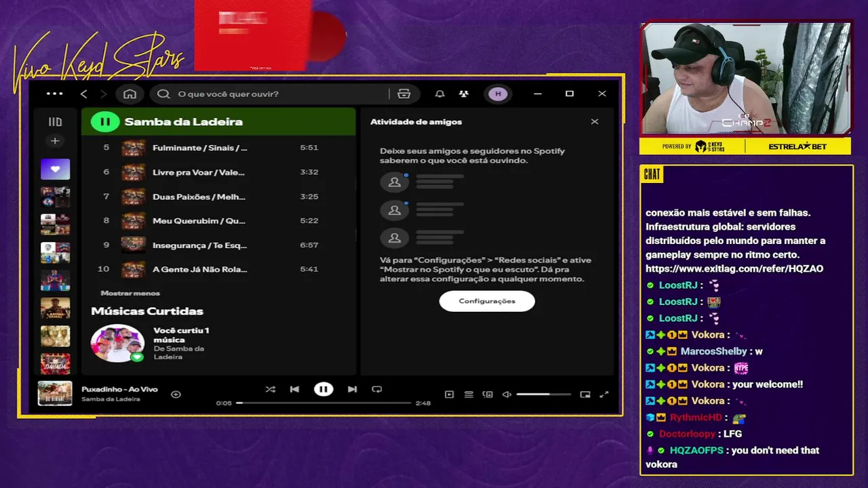The image size is (868, 488).
Task: Click the 'RythmicHD' username in chat
Action: [696, 418]
